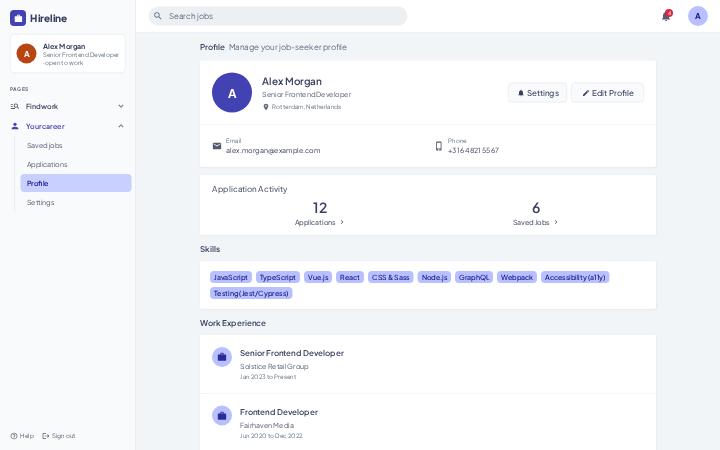The image size is (720, 450).
Task: Click the Application Activity heading
Action: coord(249,189)
